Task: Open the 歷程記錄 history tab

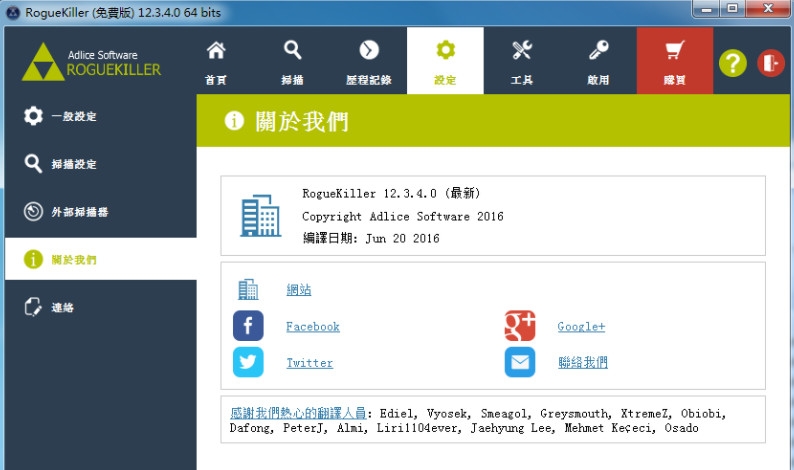Action: (x=369, y=61)
